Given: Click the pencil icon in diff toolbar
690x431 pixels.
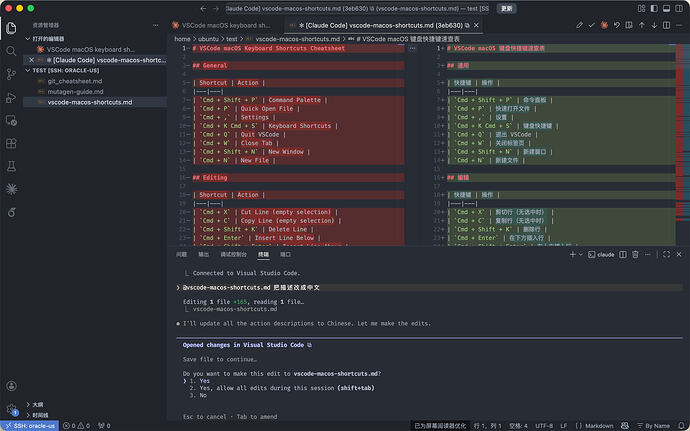Looking at the screenshot, I should 579,25.
